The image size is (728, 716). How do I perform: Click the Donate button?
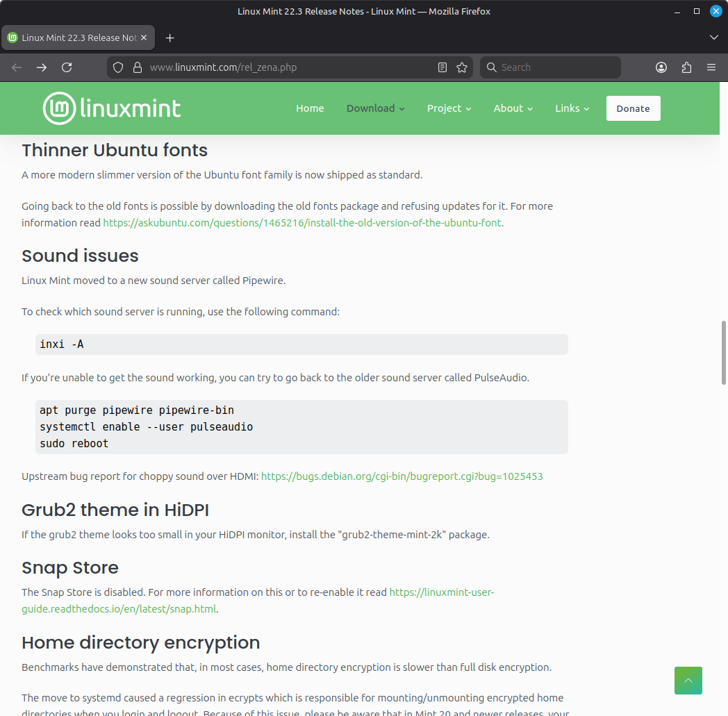[x=634, y=108]
